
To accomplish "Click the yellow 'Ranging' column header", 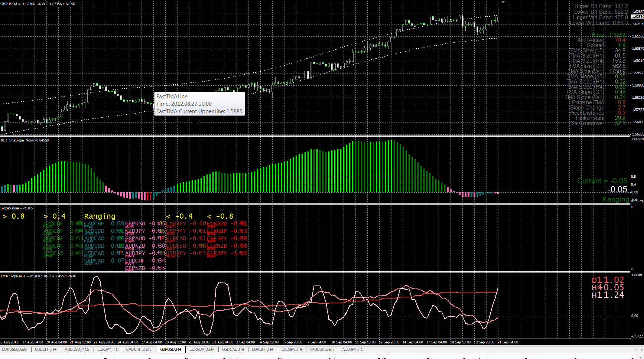I will 100,216.
